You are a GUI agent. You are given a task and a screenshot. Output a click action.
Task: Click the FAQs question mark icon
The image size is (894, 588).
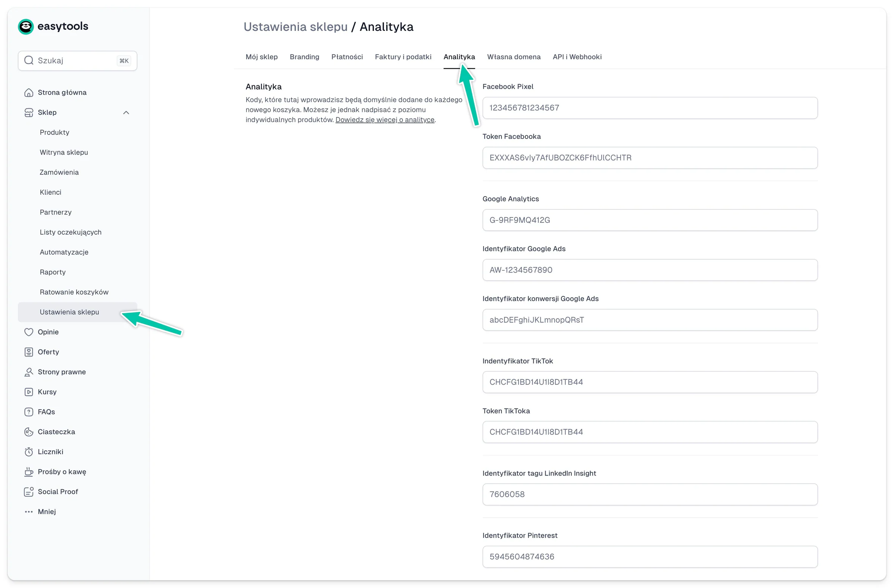29,411
